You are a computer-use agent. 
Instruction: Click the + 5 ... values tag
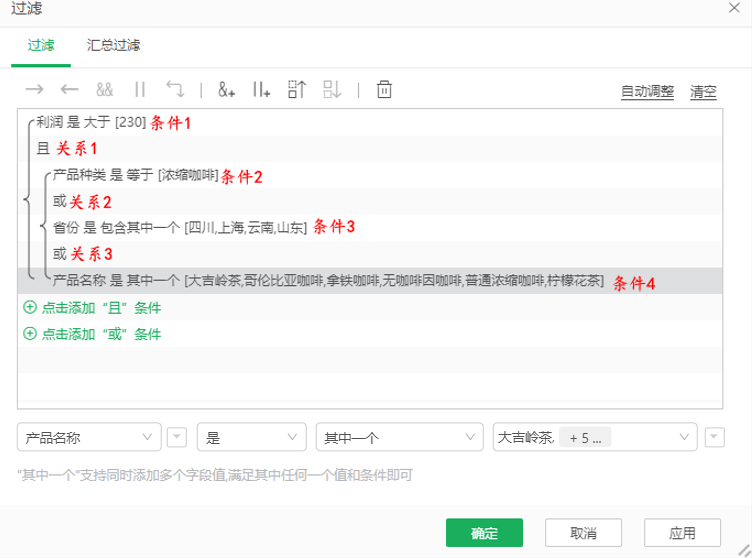[585, 438]
